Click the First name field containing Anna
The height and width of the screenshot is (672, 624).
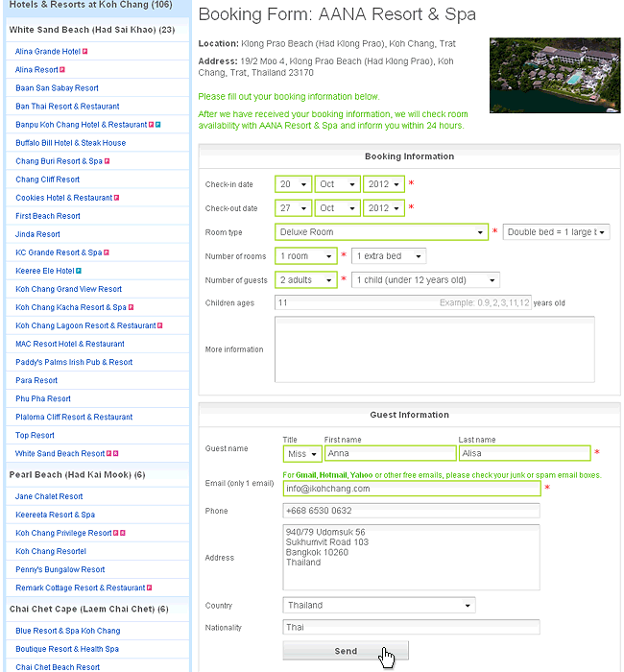[391, 453]
